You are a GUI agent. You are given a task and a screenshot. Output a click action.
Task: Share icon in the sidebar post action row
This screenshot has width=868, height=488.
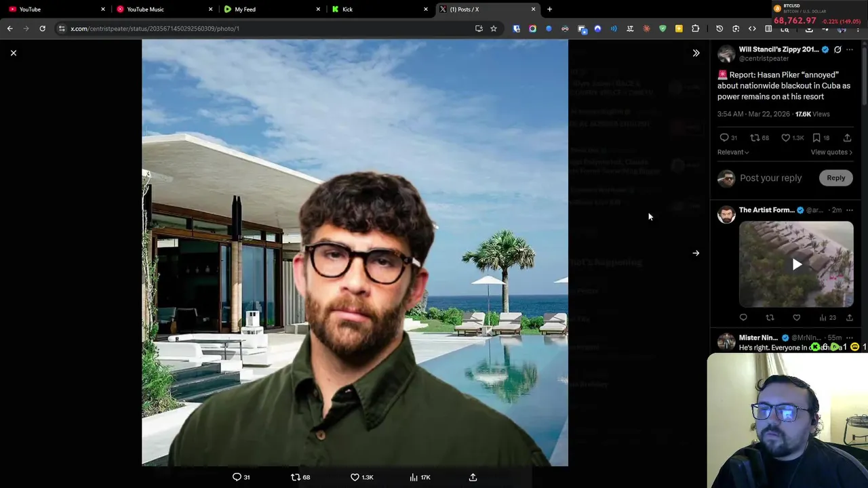[847, 138]
